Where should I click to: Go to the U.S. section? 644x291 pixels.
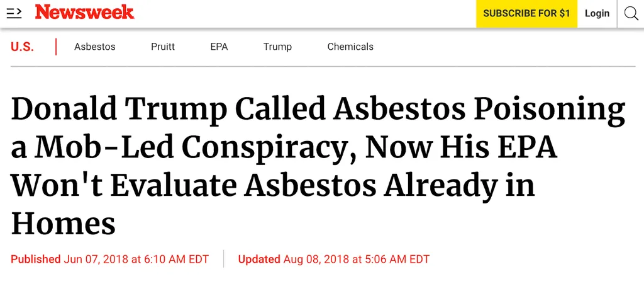[x=22, y=47]
